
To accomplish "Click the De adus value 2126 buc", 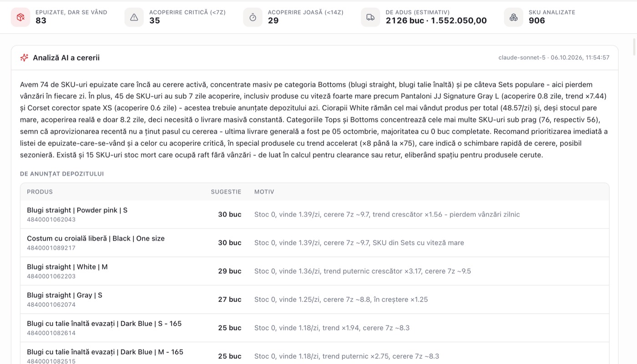I will click(x=404, y=20).
